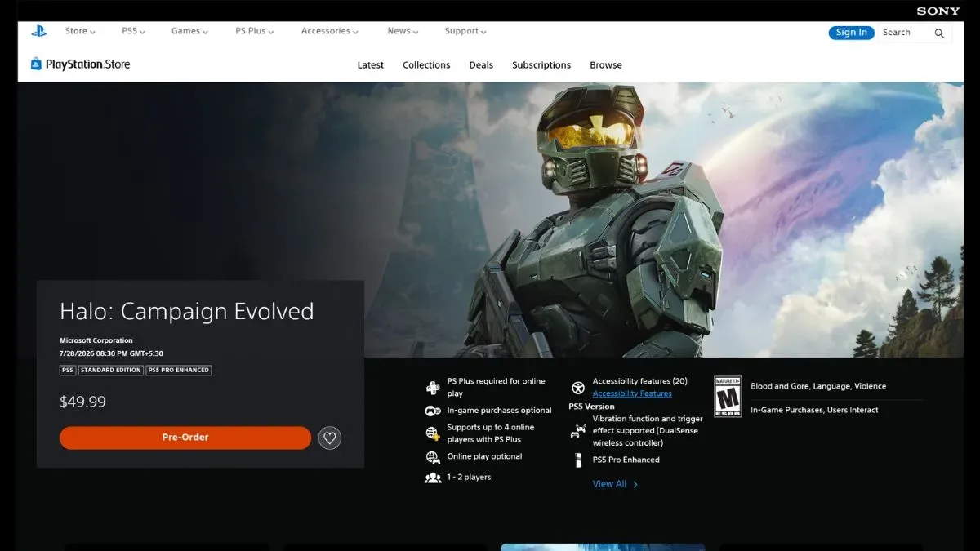Expand the Support dropdown menu
Viewport: 980px width, 551px height.
(465, 31)
